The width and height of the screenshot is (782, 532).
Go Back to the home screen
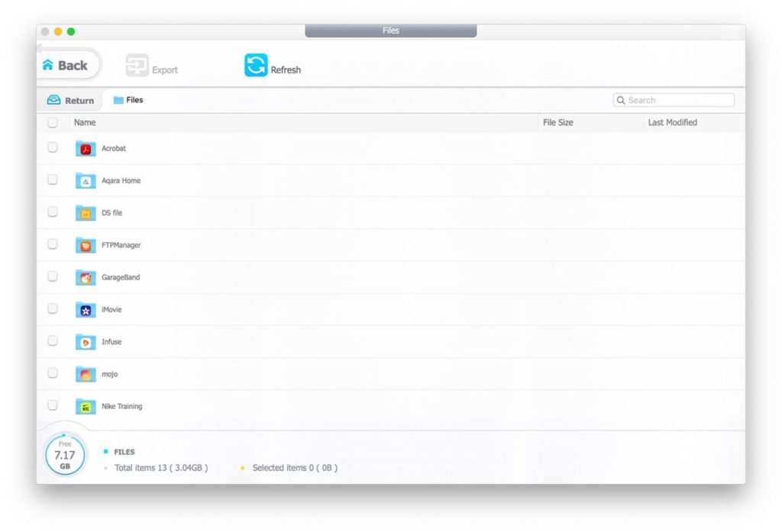(66, 66)
